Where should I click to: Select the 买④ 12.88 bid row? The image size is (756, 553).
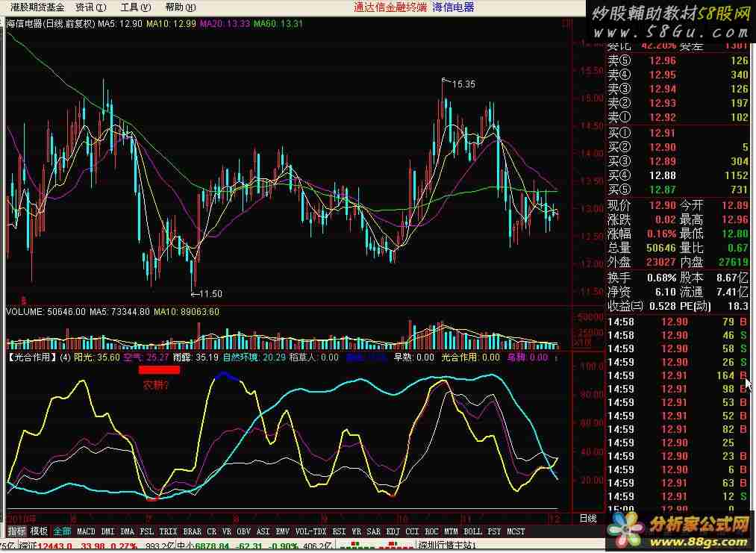(x=678, y=175)
